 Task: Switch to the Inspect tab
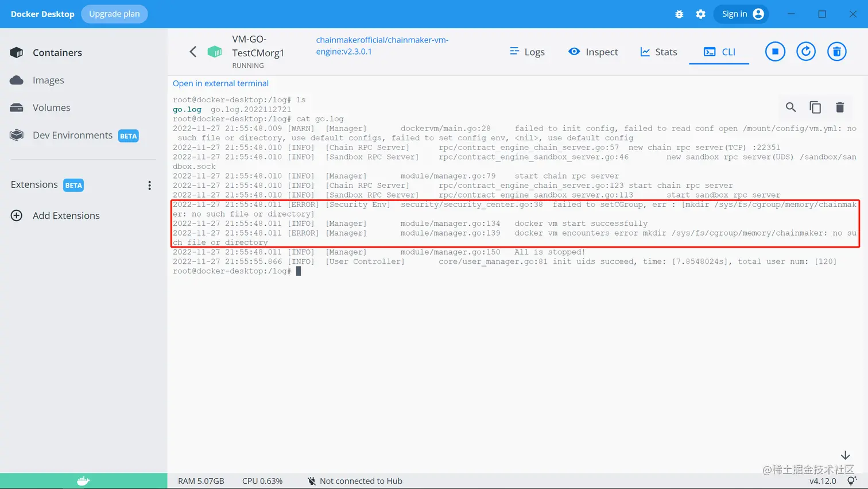click(x=593, y=52)
